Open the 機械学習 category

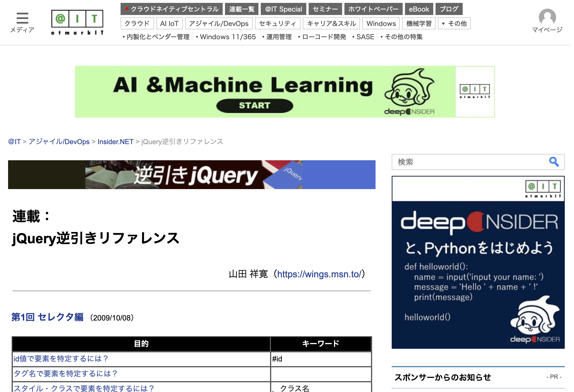[419, 24]
